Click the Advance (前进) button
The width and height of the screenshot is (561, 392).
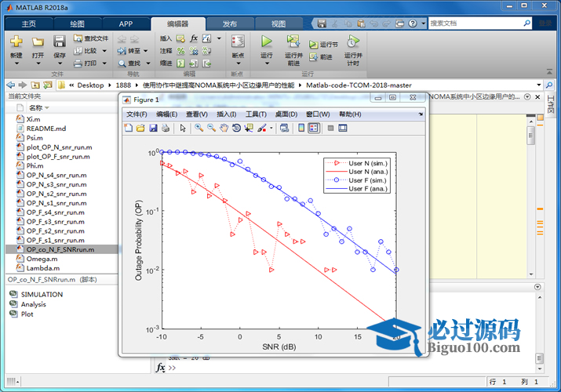click(x=321, y=56)
